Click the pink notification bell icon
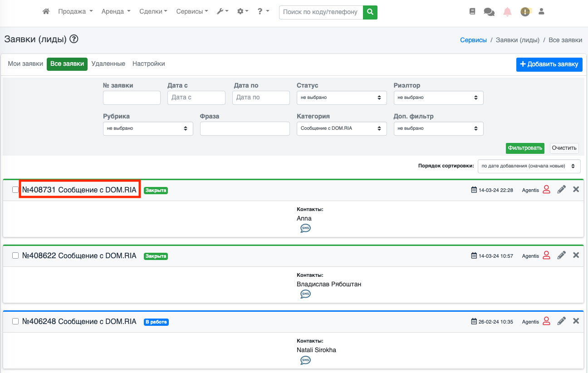Viewport: 588px width, 373px height. (507, 12)
